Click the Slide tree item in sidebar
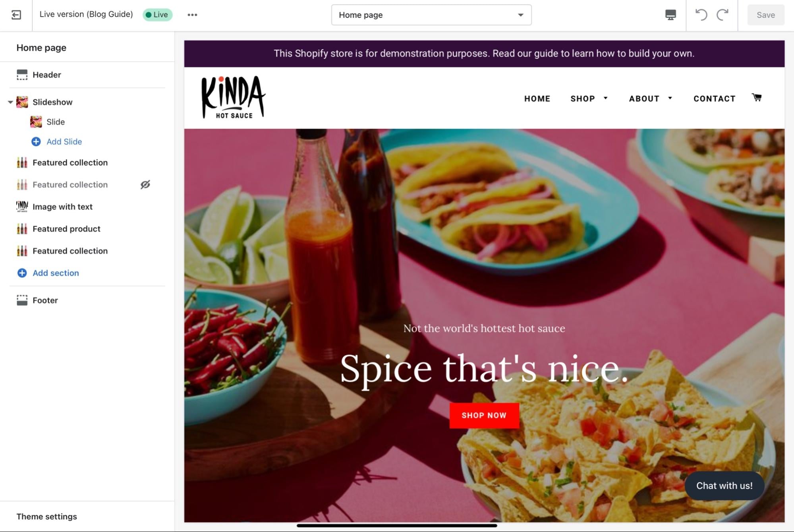The width and height of the screenshot is (794, 532). 55,122
